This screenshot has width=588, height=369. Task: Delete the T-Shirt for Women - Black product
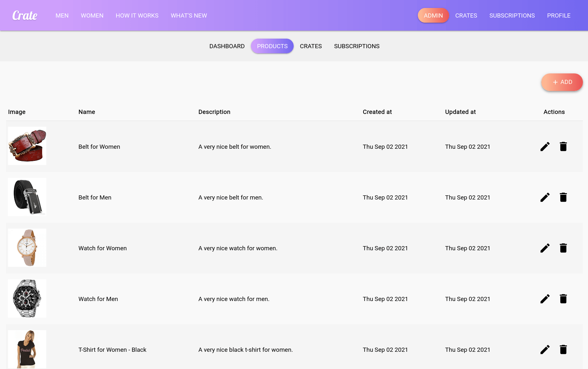click(563, 350)
